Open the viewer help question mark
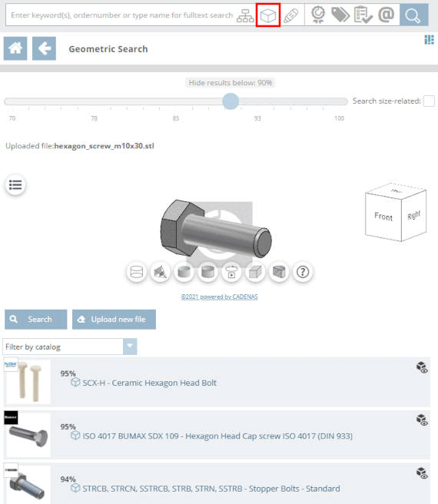Viewport: 438px width, 504px height. (x=303, y=272)
